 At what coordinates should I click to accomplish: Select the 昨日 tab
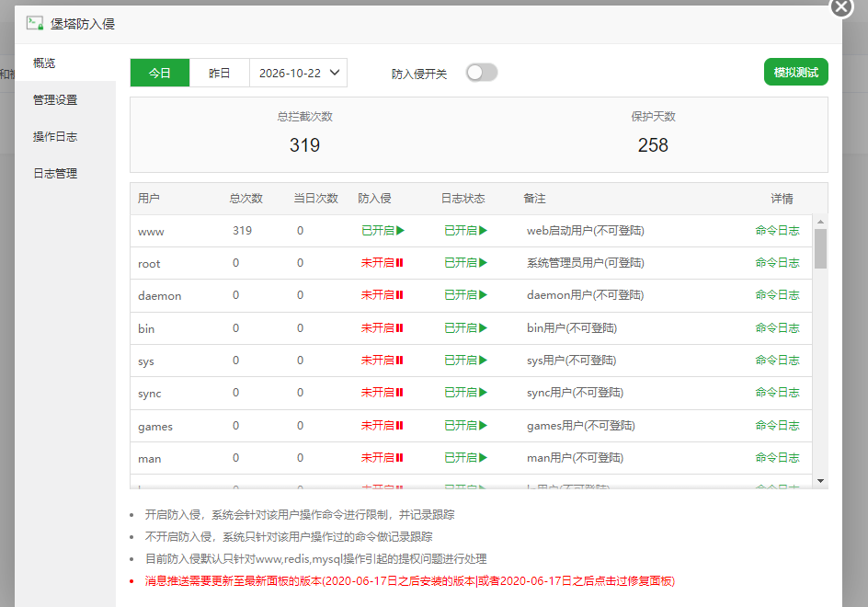[x=219, y=73]
